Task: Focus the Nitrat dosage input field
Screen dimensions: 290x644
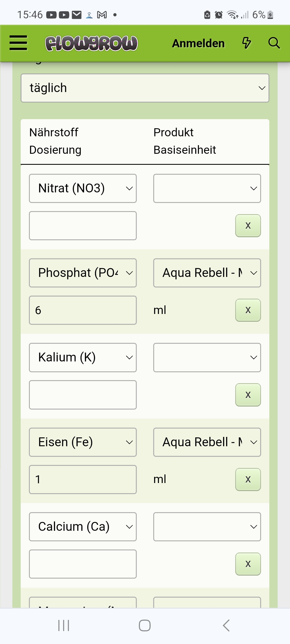Action: coord(83,226)
